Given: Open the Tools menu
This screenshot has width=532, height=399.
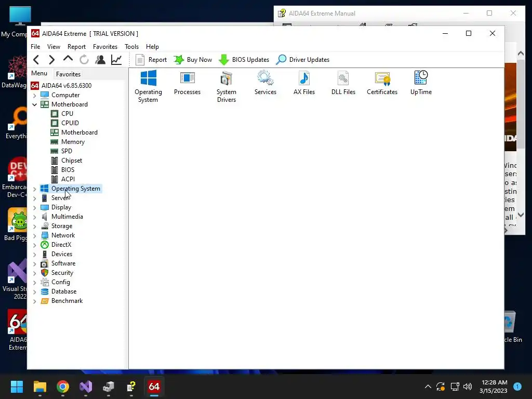Looking at the screenshot, I should point(131,46).
